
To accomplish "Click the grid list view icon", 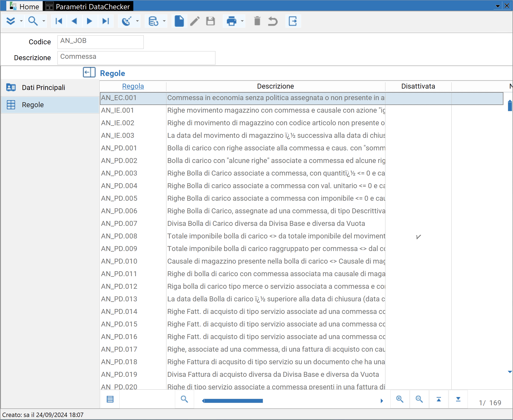I will 110,399.
